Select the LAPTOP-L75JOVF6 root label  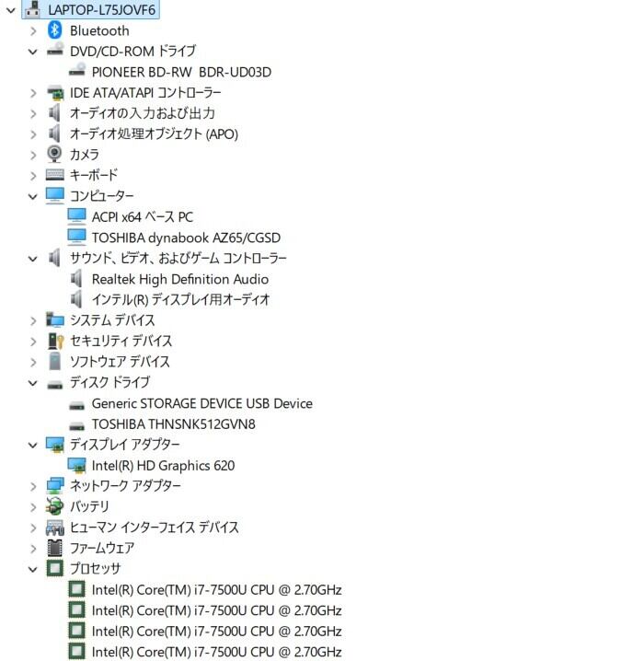coord(101,10)
